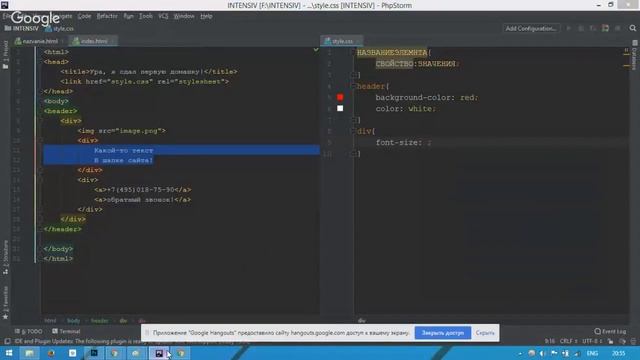Collapse the header rule fold marker
The image size is (640, 360).
coord(353,86)
